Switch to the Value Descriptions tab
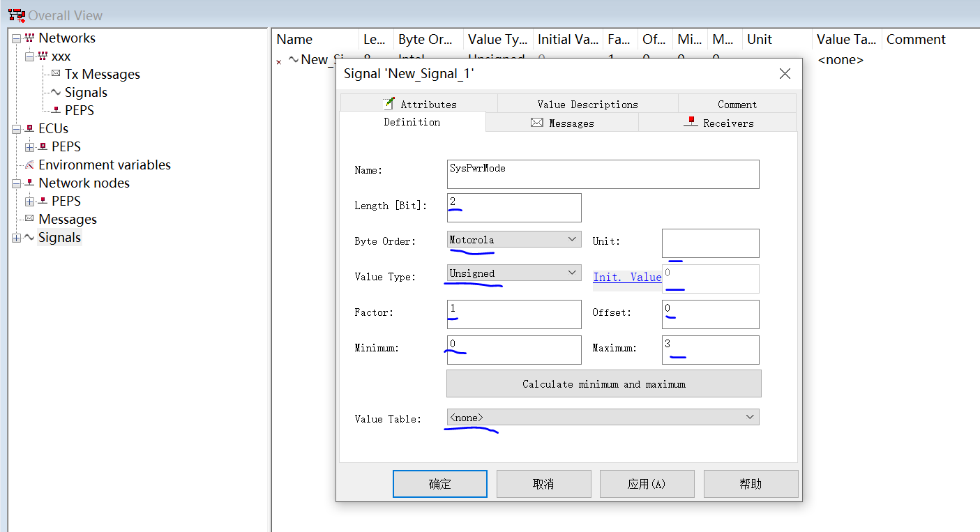The height and width of the screenshot is (532, 980). [587, 104]
